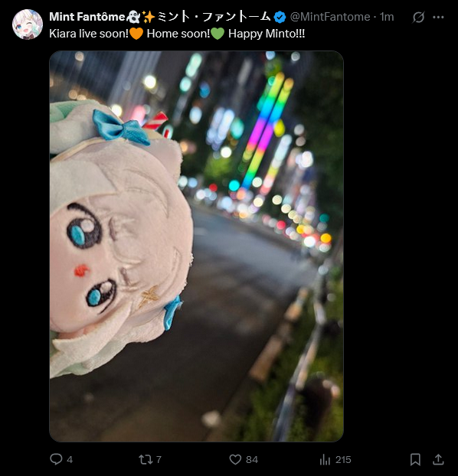The image size is (458, 476).
Task: Click the blue verified checkmark badge
Action: point(280,18)
